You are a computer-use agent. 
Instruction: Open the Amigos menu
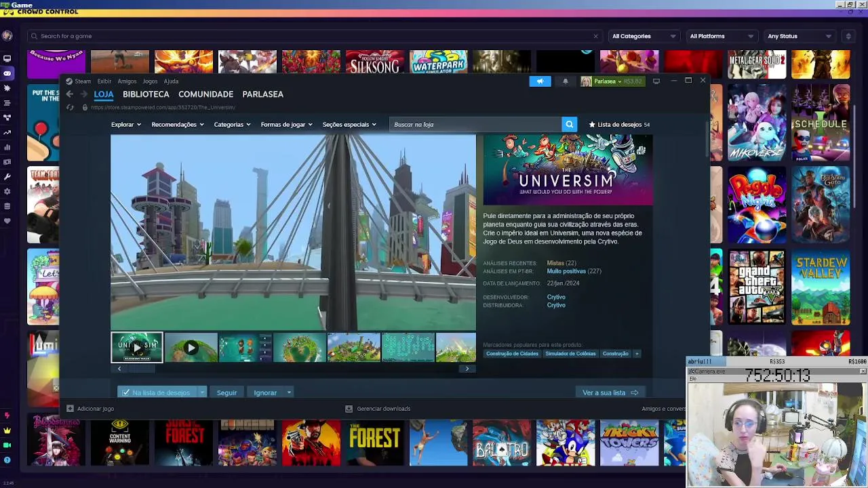(127, 81)
